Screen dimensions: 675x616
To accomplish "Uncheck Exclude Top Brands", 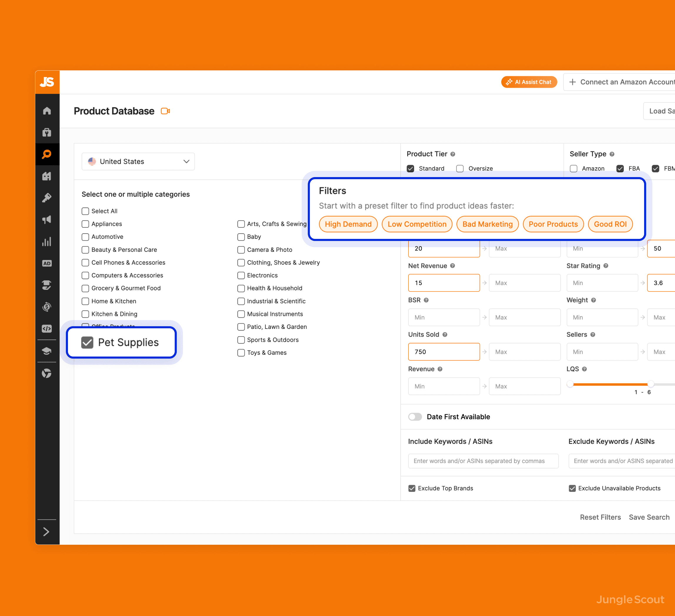I will (x=412, y=488).
